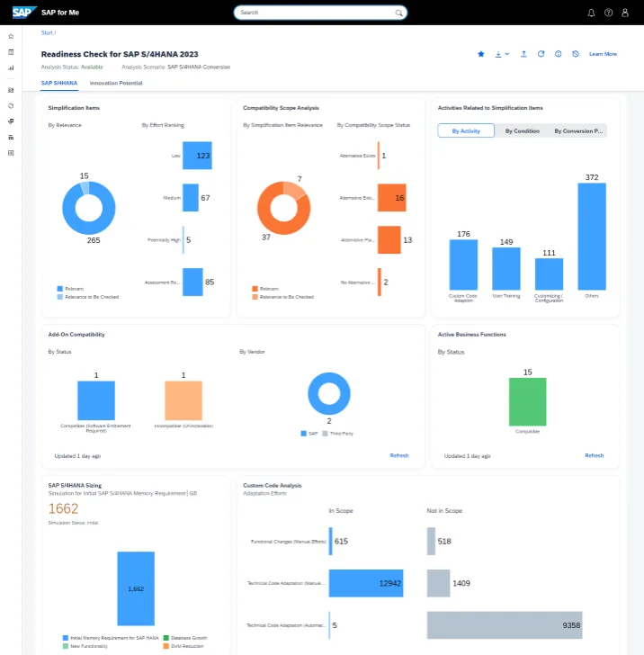Image resolution: width=644 pixels, height=655 pixels.
Task: Open the history clock icon
Action: [575, 54]
